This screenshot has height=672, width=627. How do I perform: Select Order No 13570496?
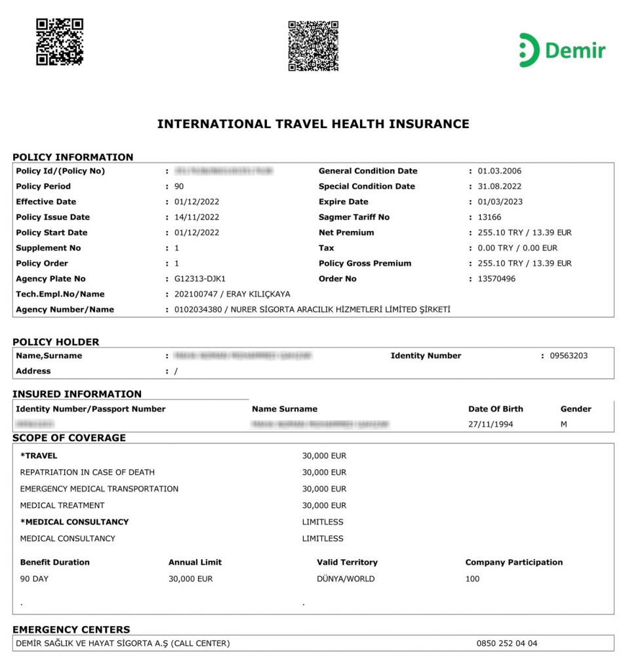496,279
